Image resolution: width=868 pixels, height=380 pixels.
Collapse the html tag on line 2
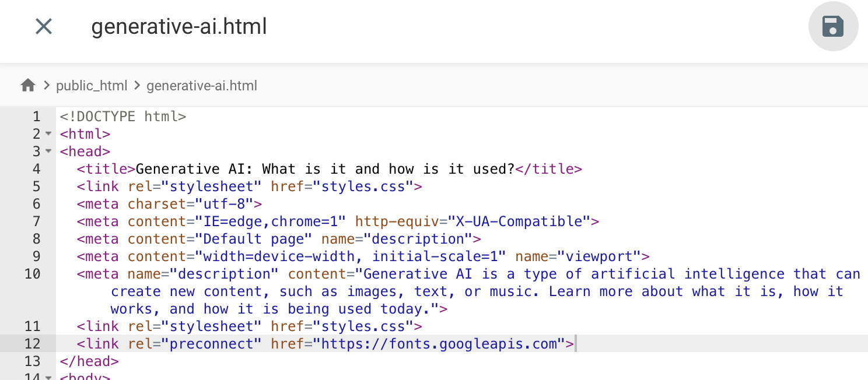pyautogui.click(x=48, y=134)
